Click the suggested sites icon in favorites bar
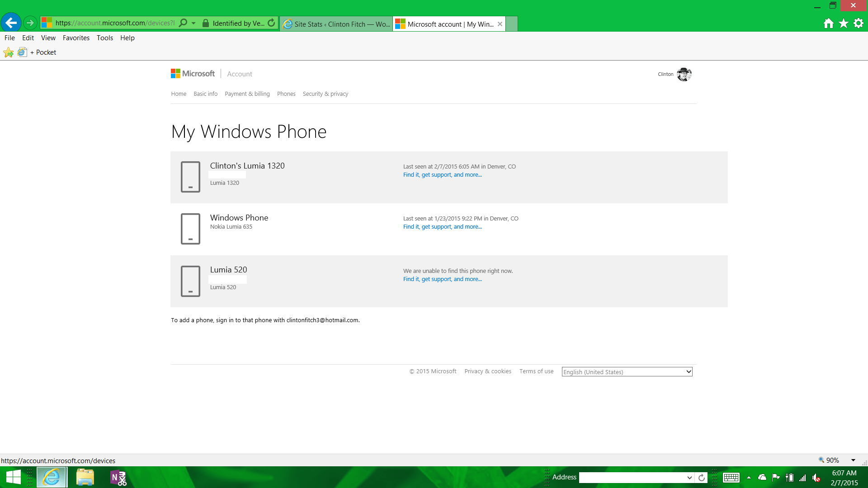This screenshot has height=488, width=868. coord(22,52)
